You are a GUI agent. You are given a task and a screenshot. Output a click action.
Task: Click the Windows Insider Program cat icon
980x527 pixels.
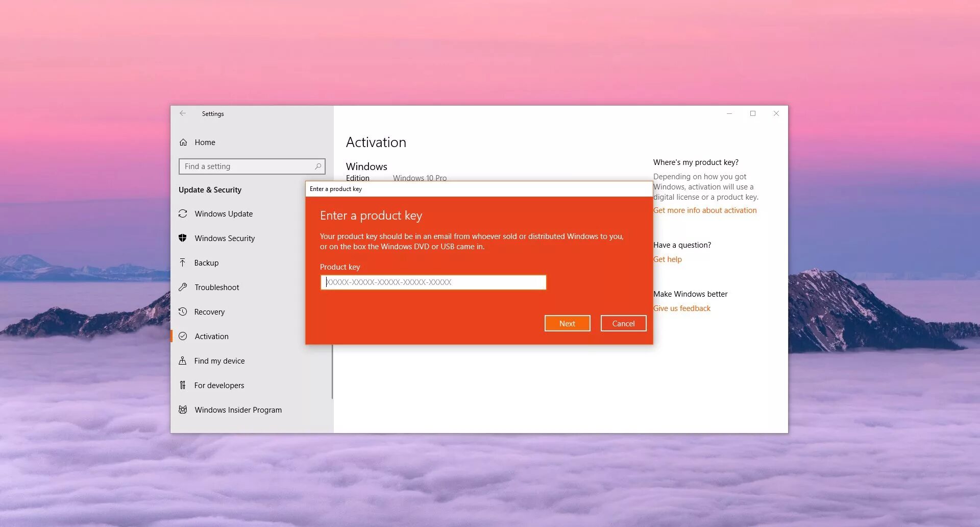pos(183,410)
